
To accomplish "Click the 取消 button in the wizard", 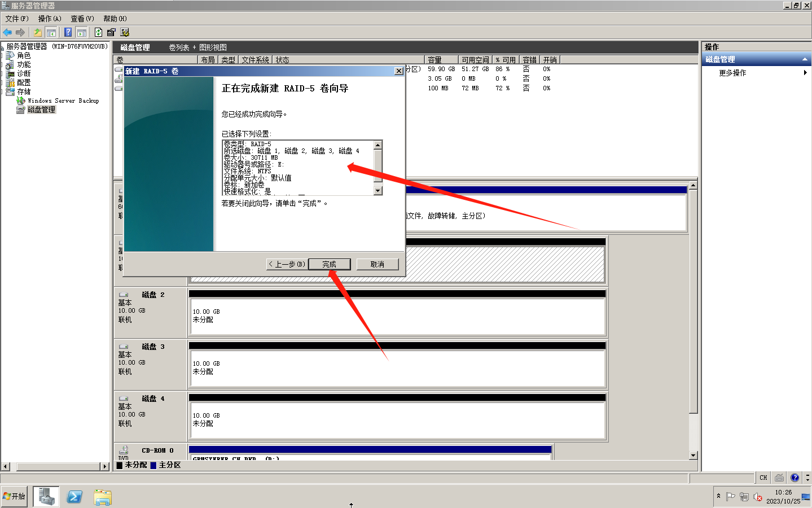I will (378, 264).
